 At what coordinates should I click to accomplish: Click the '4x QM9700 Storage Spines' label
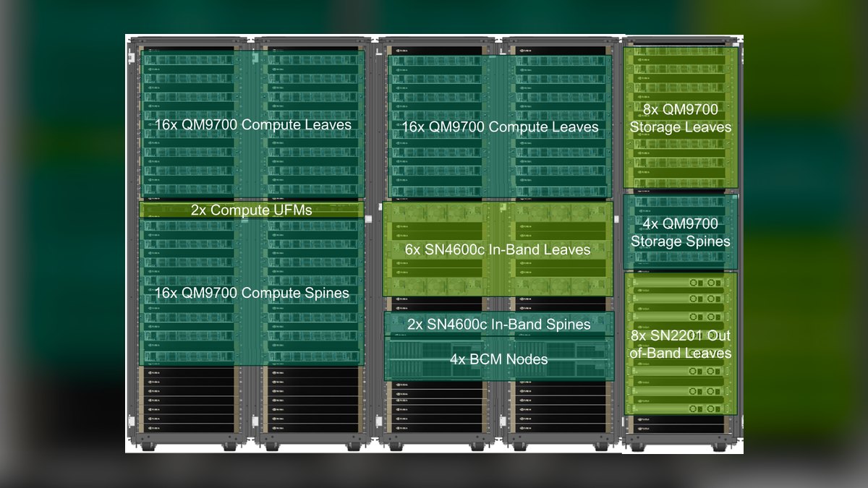(681, 233)
